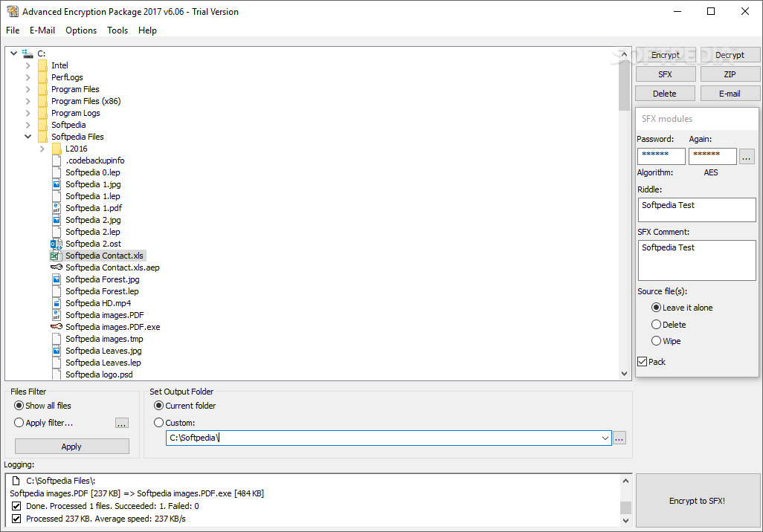The height and width of the screenshot is (532, 763).
Task: Open the File menu
Action: (x=13, y=30)
